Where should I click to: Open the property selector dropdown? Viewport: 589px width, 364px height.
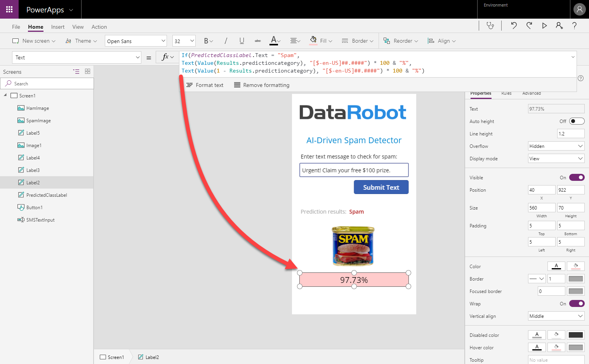[77, 57]
